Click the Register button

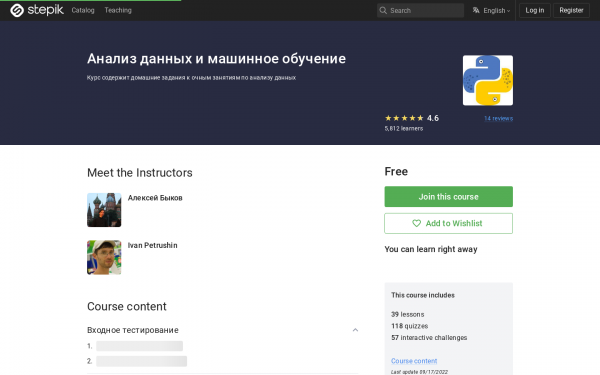coord(571,10)
